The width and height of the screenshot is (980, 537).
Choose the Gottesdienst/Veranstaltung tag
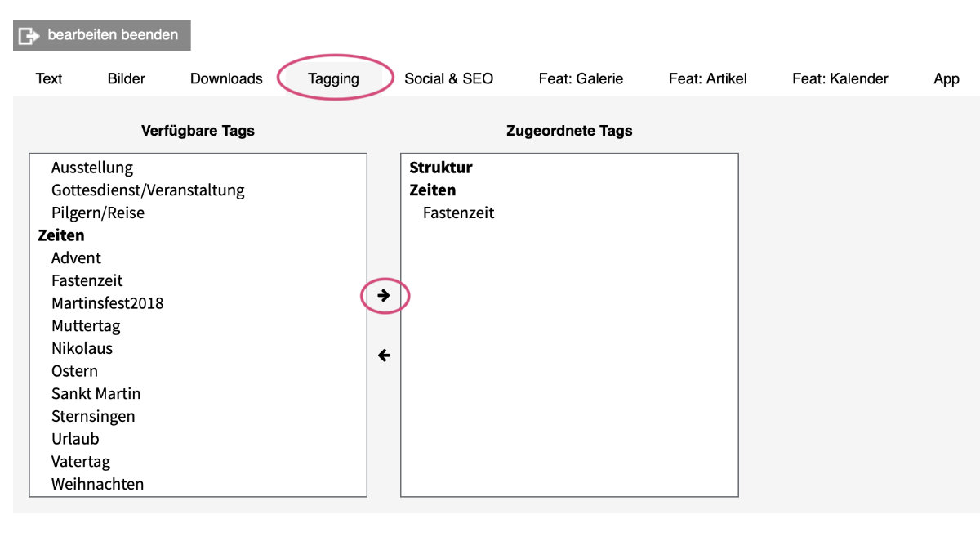coord(148,190)
